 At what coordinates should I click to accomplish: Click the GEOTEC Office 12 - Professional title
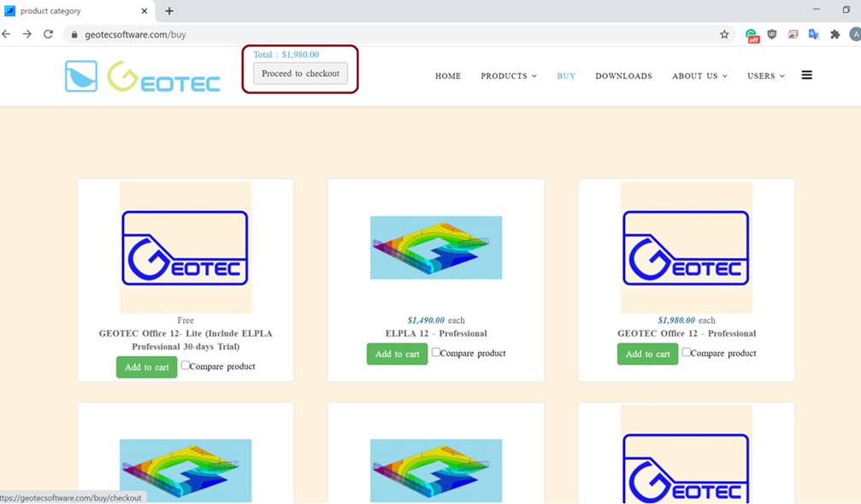pyautogui.click(x=687, y=333)
